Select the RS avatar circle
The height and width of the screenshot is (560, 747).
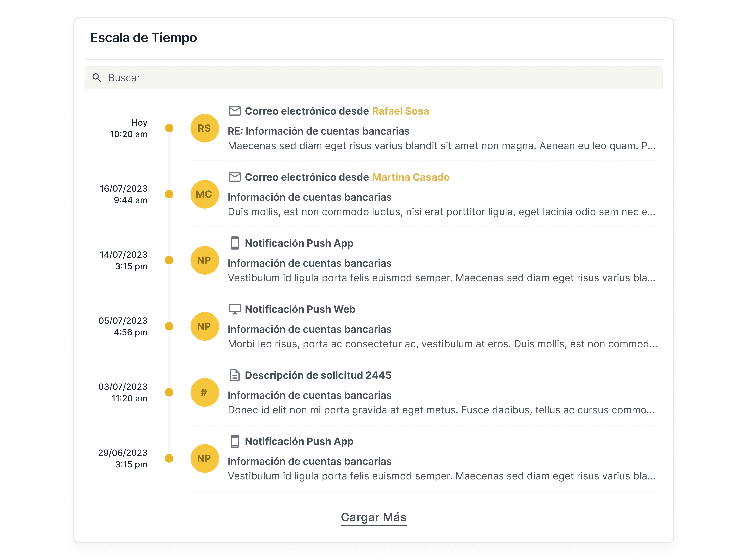click(x=205, y=128)
